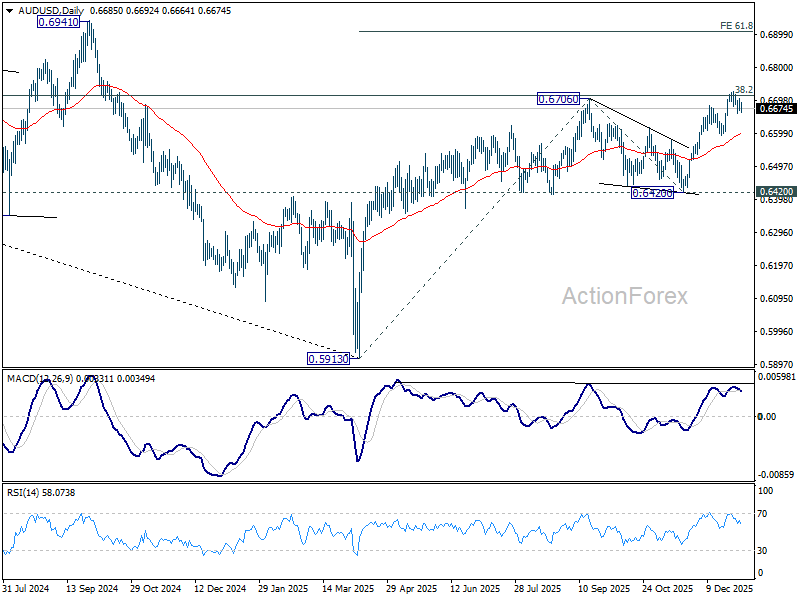Select the FE 61.8 projection label

736,25
